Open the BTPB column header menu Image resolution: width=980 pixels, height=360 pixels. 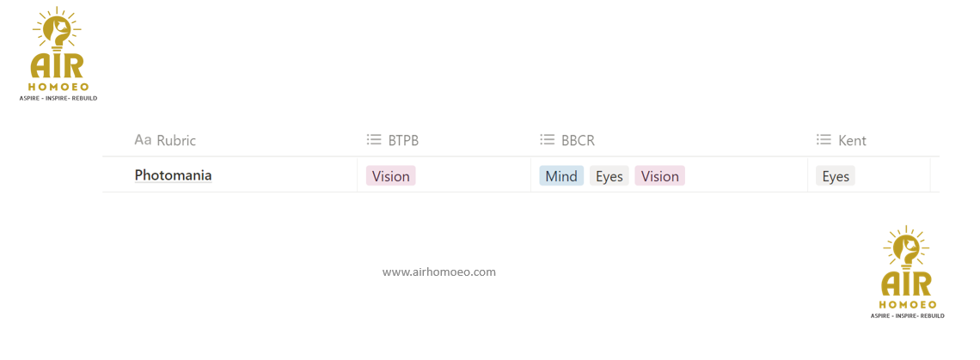[x=403, y=140]
